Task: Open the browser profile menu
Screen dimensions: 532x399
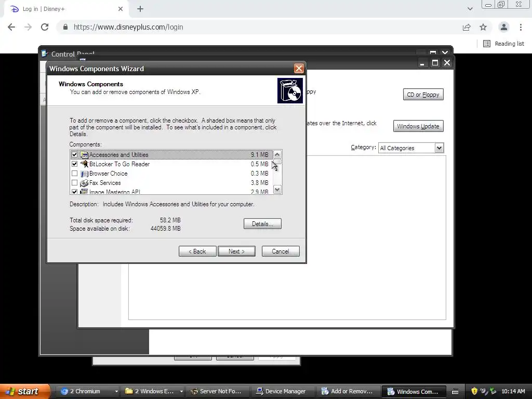Action: (x=504, y=27)
